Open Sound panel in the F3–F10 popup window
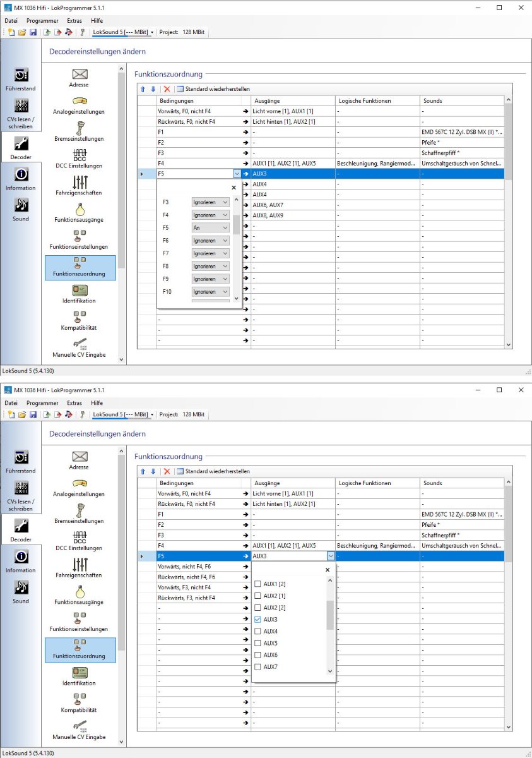This screenshot has height=758, width=532. 21,210
